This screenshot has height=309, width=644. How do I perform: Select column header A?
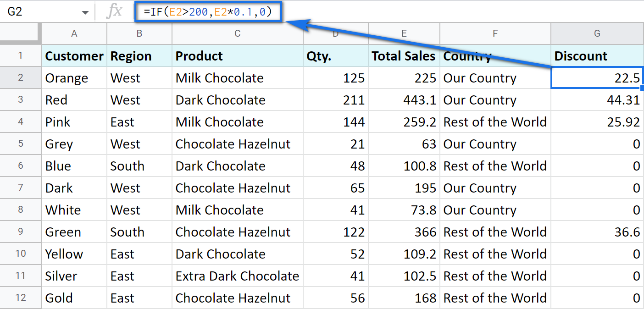[x=73, y=33]
